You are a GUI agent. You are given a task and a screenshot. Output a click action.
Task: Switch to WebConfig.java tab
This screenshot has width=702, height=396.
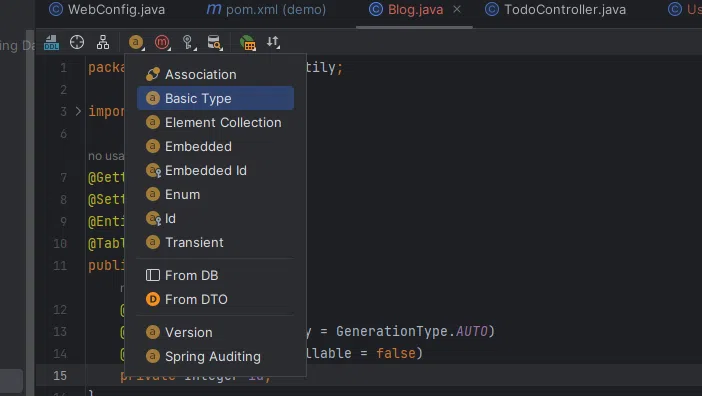(x=107, y=9)
